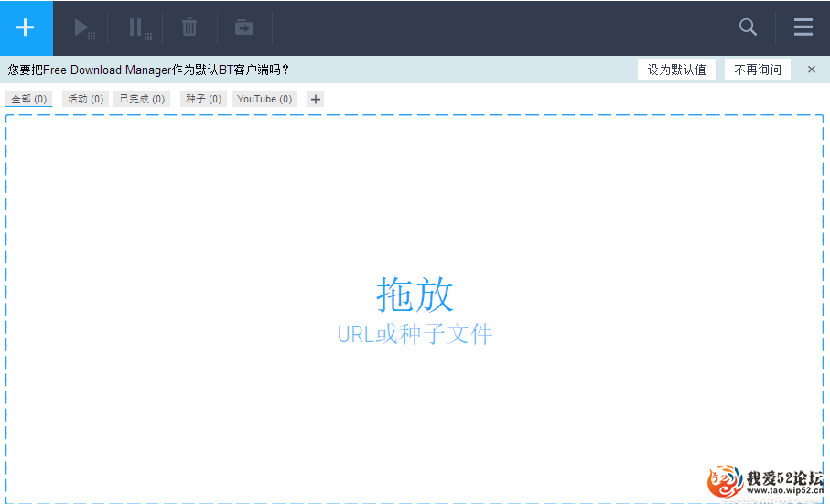
Task: Open the search magnifier icon
Action: [x=748, y=27]
